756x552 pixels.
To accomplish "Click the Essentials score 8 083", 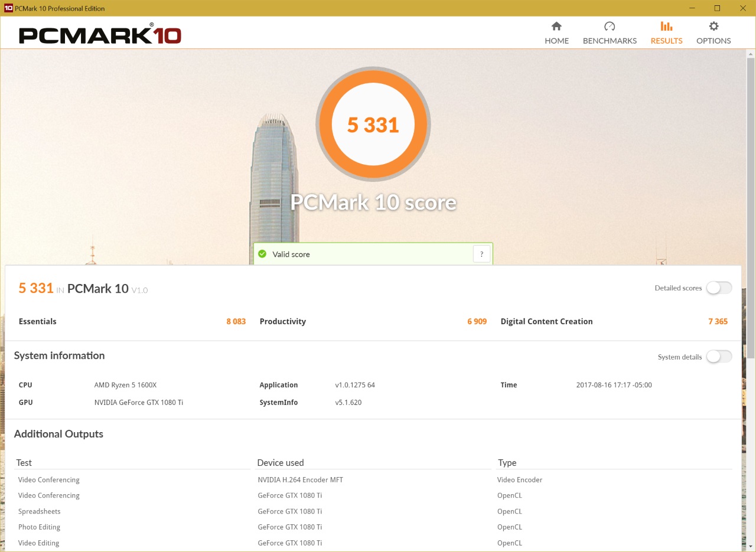I will coord(236,321).
